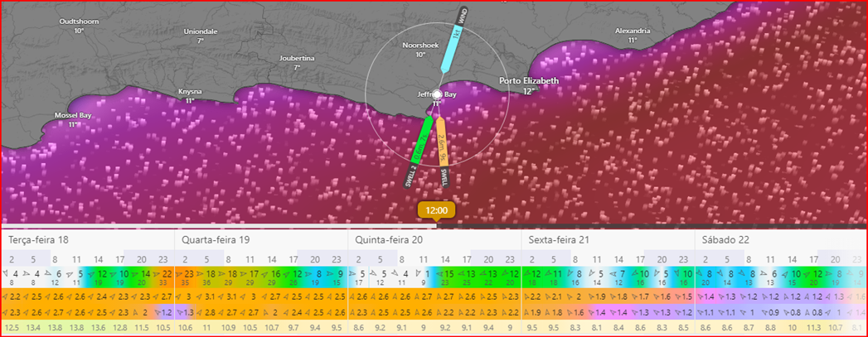Select the Quarta-feira 19 day header
The height and width of the screenshot is (337, 868).
pos(214,240)
